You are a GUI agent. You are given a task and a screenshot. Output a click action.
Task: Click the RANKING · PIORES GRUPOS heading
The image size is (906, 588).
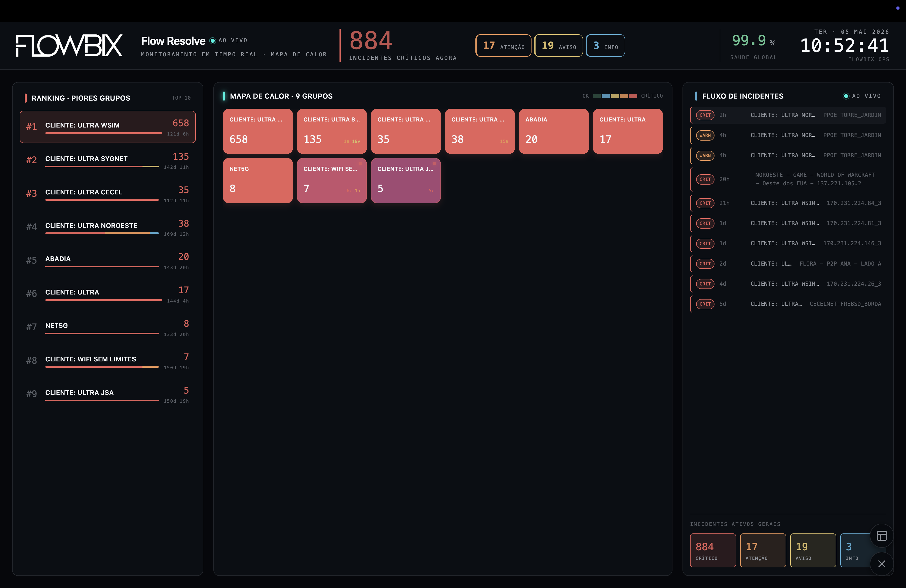tap(81, 98)
